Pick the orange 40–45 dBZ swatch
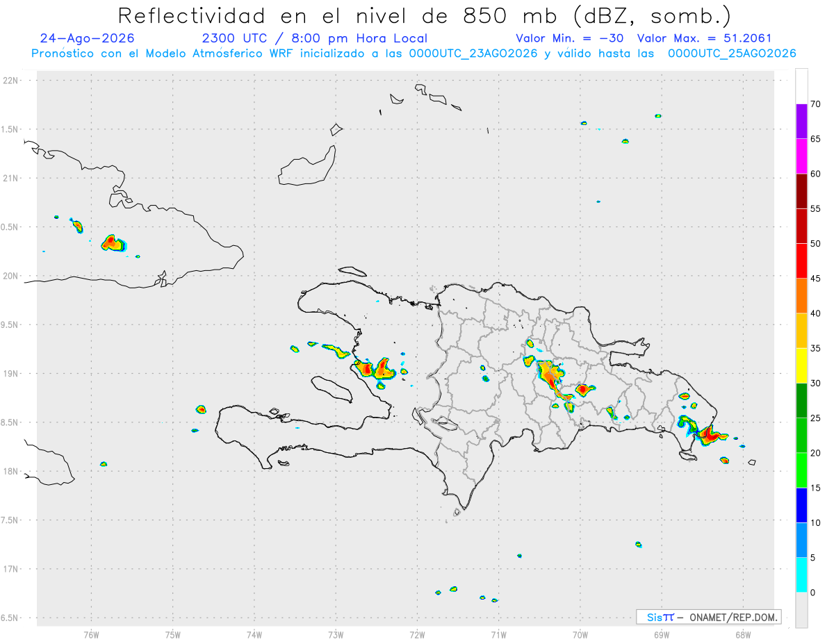This screenshot has height=644, width=834. pos(801,296)
